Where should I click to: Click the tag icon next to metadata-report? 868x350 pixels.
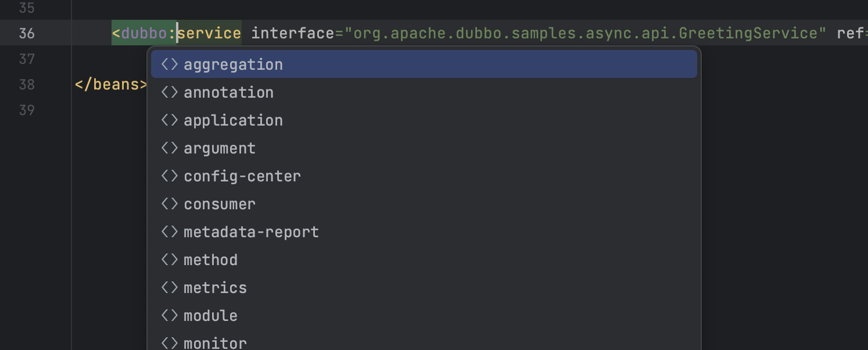point(169,232)
